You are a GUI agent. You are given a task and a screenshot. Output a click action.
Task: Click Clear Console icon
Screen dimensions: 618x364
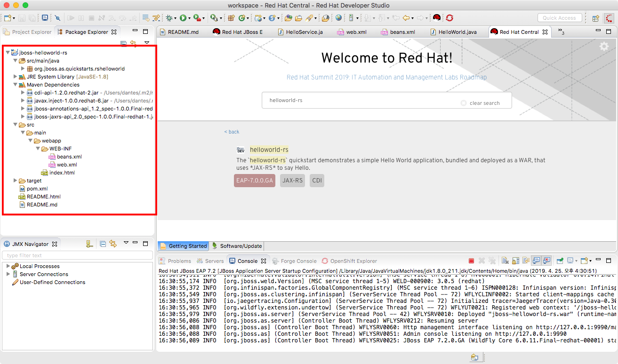click(x=505, y=261)
